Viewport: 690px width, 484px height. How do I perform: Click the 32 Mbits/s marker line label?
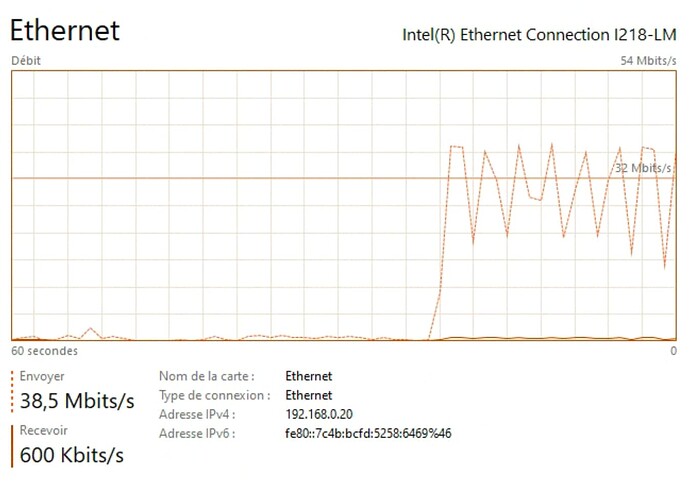[x=642, y=168]
